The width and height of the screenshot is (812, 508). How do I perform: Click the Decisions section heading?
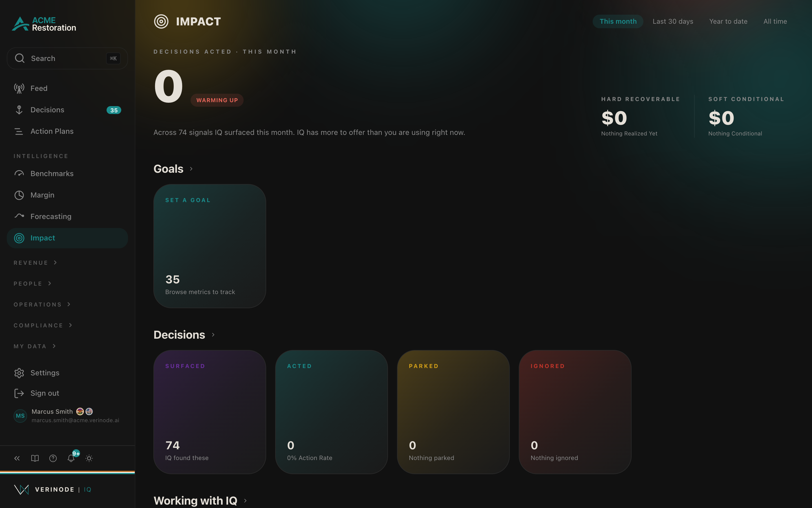179,335
